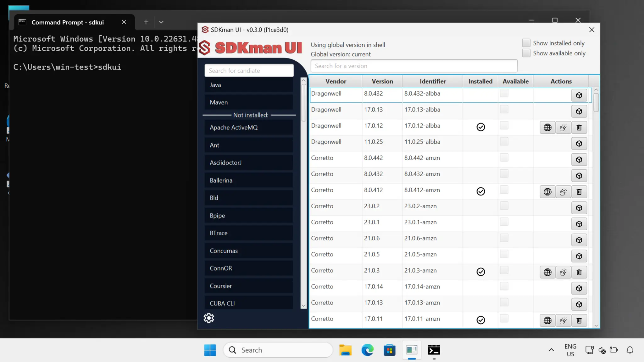Tick Show available only checkbox
This screenshot has height=362, width=644.
pos(526,53)
